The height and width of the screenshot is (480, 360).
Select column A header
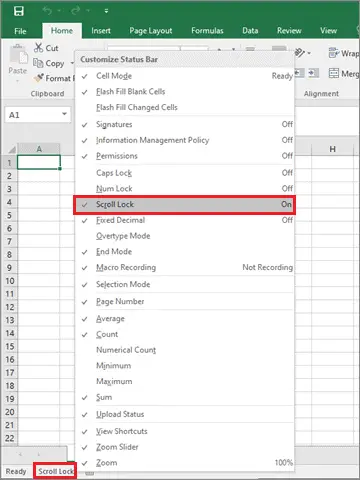coord(39,149)
